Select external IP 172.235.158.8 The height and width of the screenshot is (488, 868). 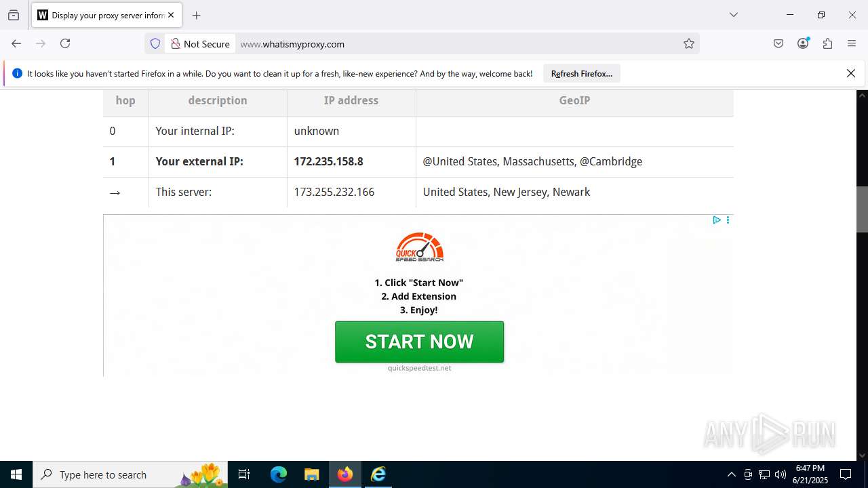coord(328,161)
